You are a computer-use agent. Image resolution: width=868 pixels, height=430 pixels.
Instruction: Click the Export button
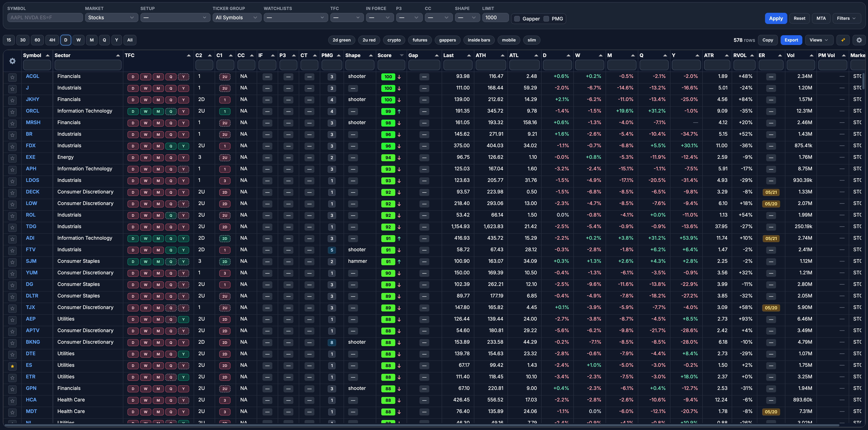pos(791,40)
